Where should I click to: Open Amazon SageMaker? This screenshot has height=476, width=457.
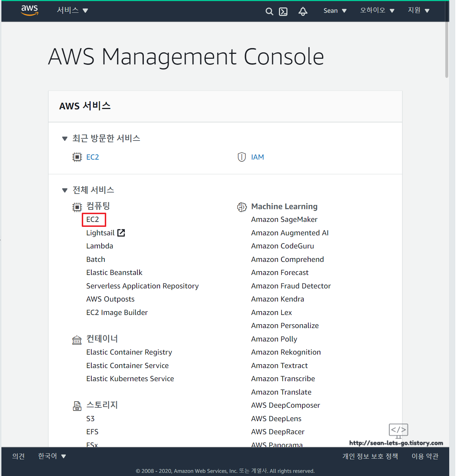coord(284,219)
